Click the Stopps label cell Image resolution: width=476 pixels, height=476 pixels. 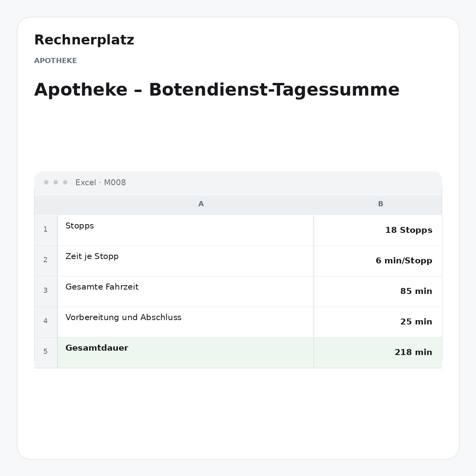(186, 230)
